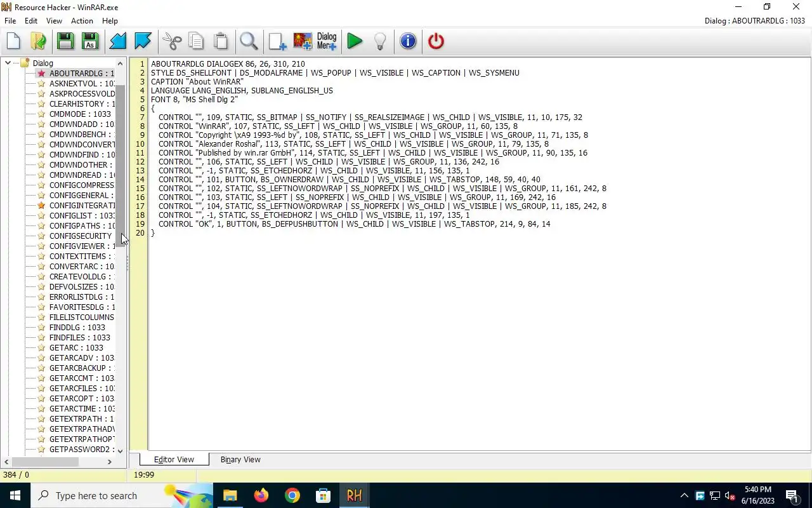Screen dimensions: 812x508
Task: Click the cut scissors icon
Action: click(172, 41)
